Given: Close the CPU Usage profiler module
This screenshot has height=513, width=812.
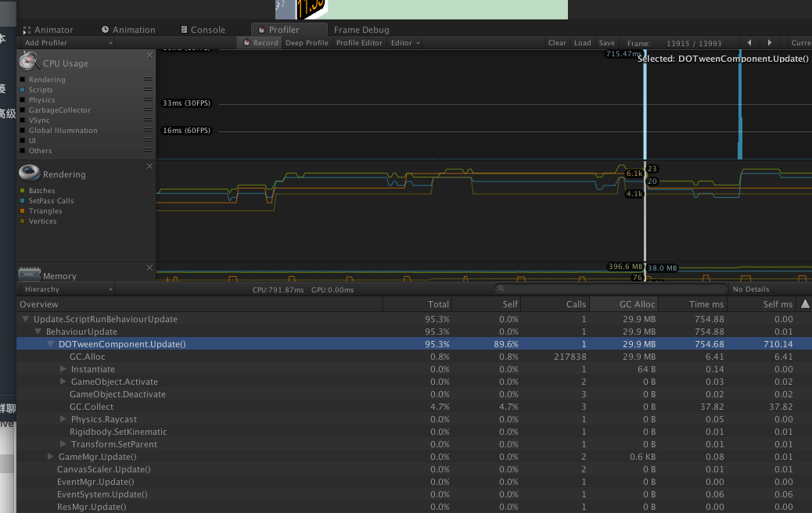Looking at the screenshot, I should (x=149, y=55).
